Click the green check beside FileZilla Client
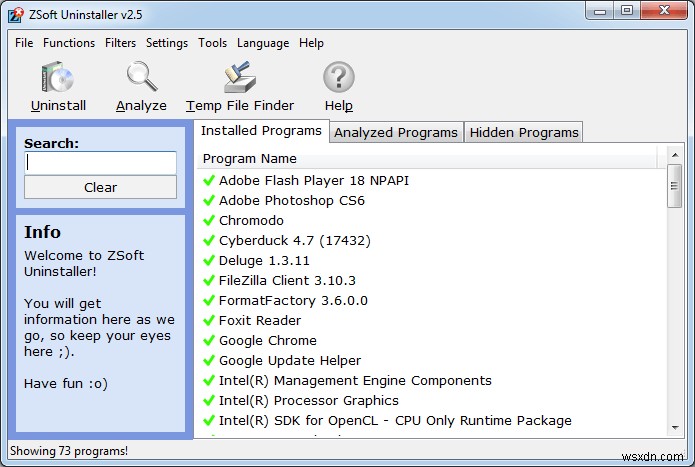 pos(209,280)
